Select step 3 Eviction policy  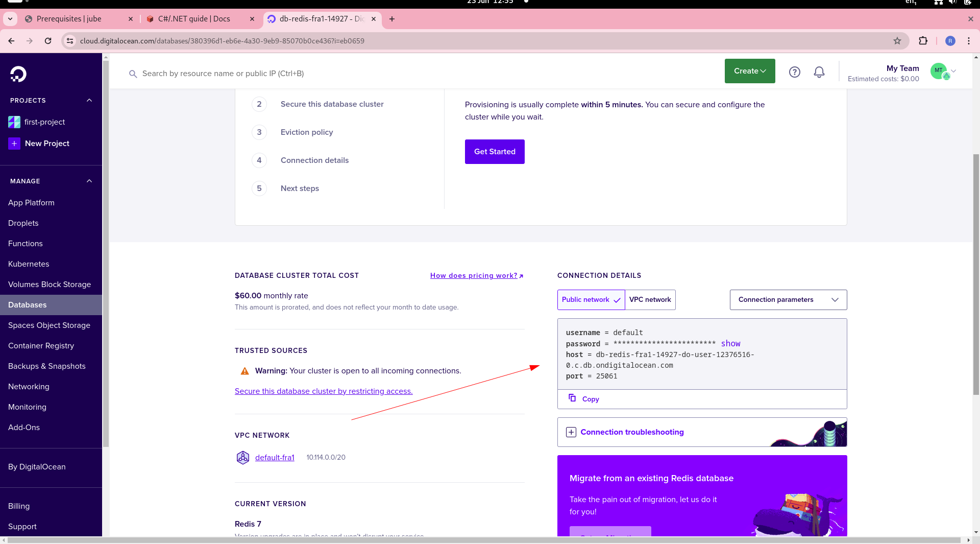pyautogui.click(x=306, y=132)
